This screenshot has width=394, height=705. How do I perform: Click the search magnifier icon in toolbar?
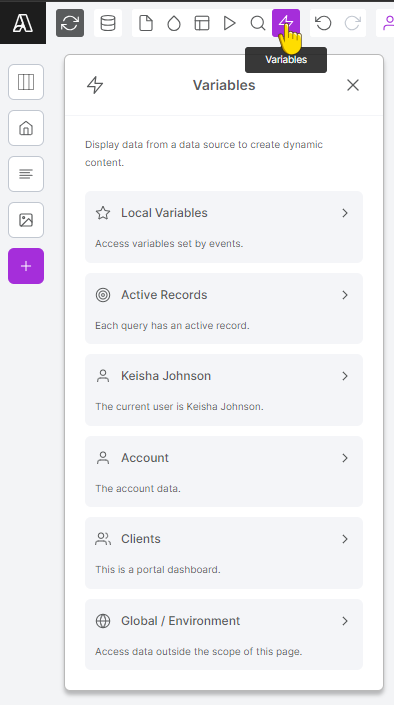coord(258,23)
